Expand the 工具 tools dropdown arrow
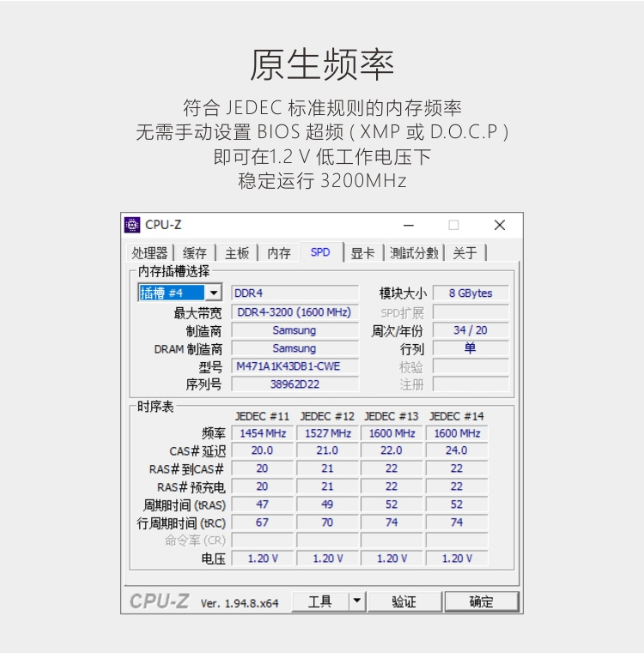The width and height of the screenshot is (644, 653). 357,602
